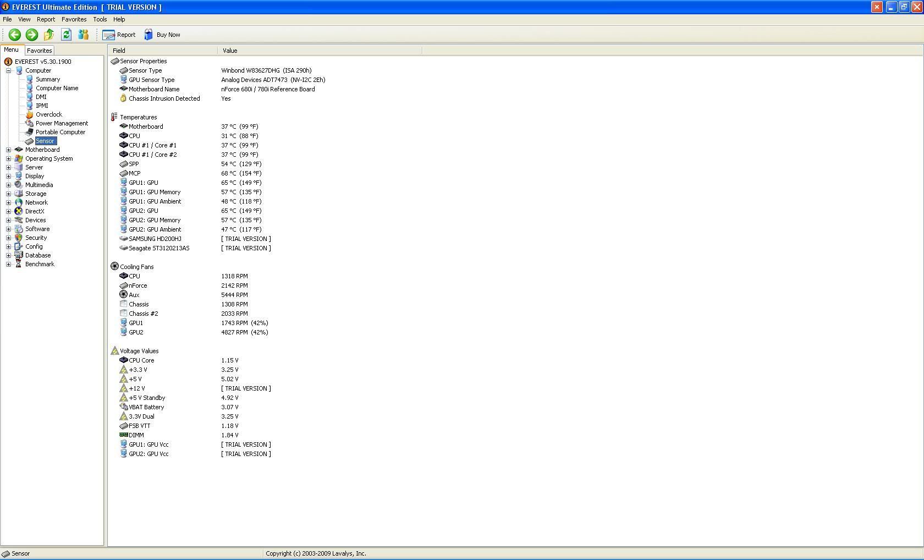The image size is (924, 560).
Task: Click the Sensor Properties group icon
Action: 114,61
